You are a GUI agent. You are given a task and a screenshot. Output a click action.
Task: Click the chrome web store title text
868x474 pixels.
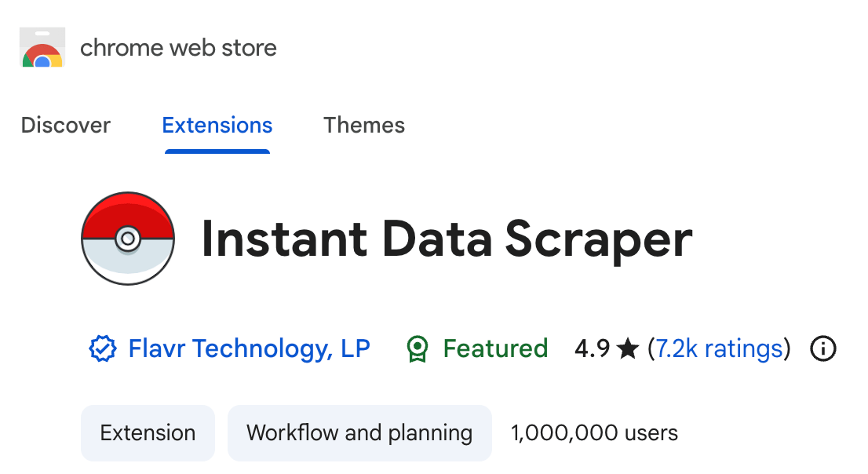pyautogui.click(x=178, y=48)
